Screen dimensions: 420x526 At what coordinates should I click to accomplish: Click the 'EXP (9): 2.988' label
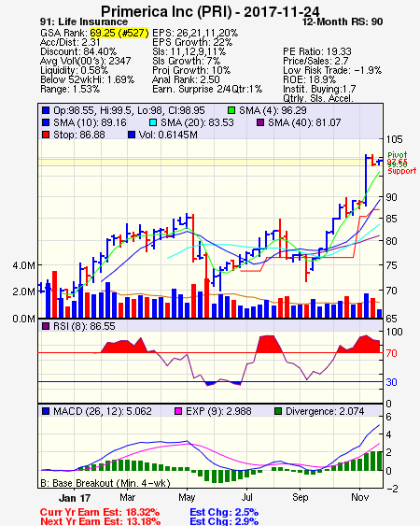pyautogui.click(x=218, y=411)
